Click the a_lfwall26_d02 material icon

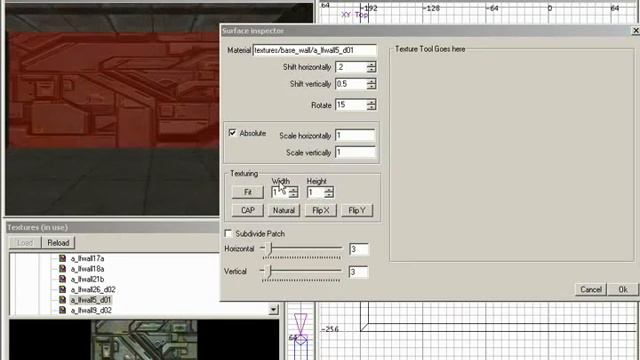(x=62, y=289)
